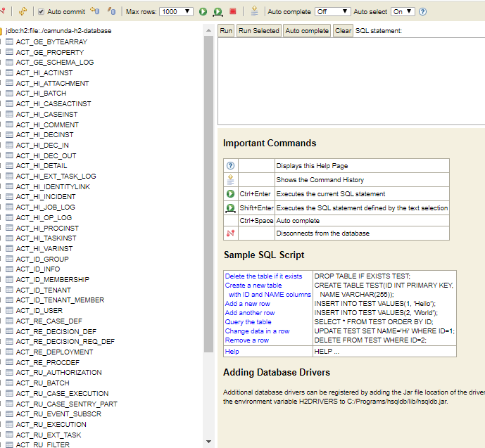Click the Run button
This screenshot has height=448, width=485.
click(x=226, y=31)
